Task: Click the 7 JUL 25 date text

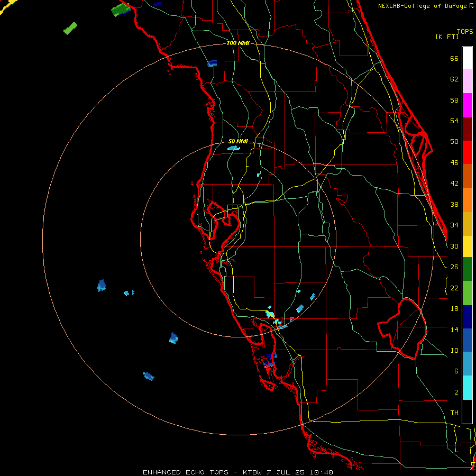Action: pos(286,472)
